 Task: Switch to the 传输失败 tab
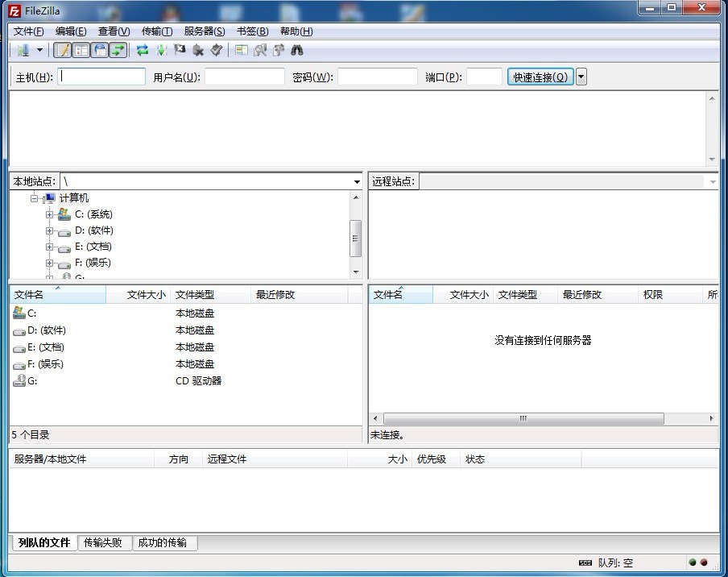click(x=103, y=543)
